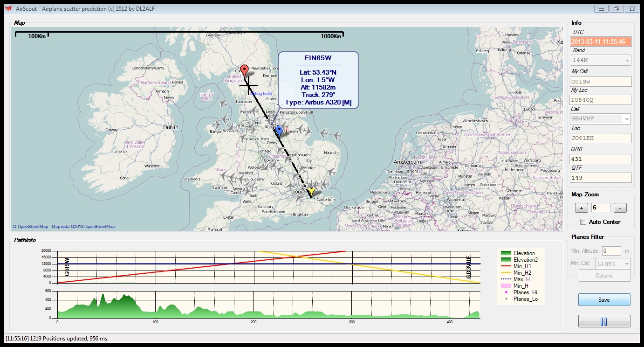Click the debug build label on the map

coord(261,94)
